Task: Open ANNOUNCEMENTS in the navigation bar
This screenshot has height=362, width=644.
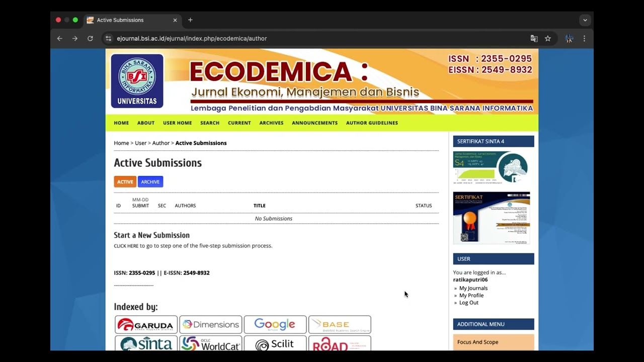Action: tap(315, 123)
